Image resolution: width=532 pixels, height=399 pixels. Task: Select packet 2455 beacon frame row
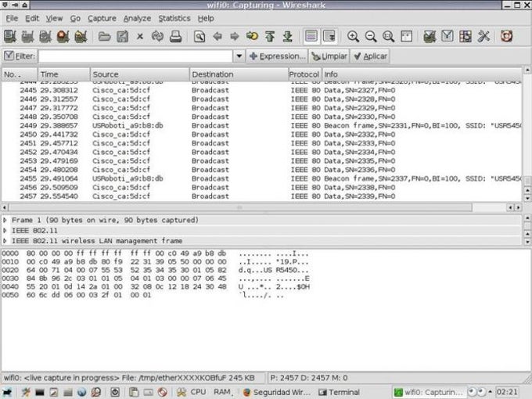pyautogui.click(x=261, y=178)
